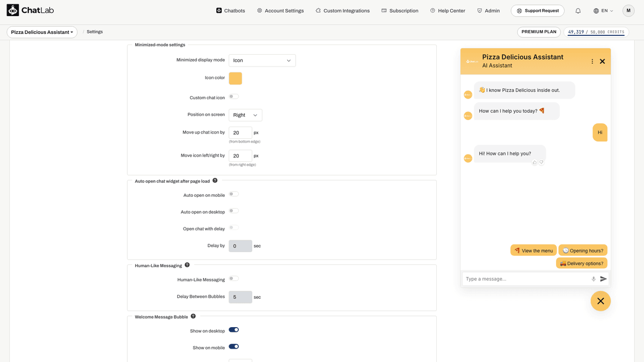Choose the Delivery options? quick reply
This screenshot has width=644, height=362.
582,263
